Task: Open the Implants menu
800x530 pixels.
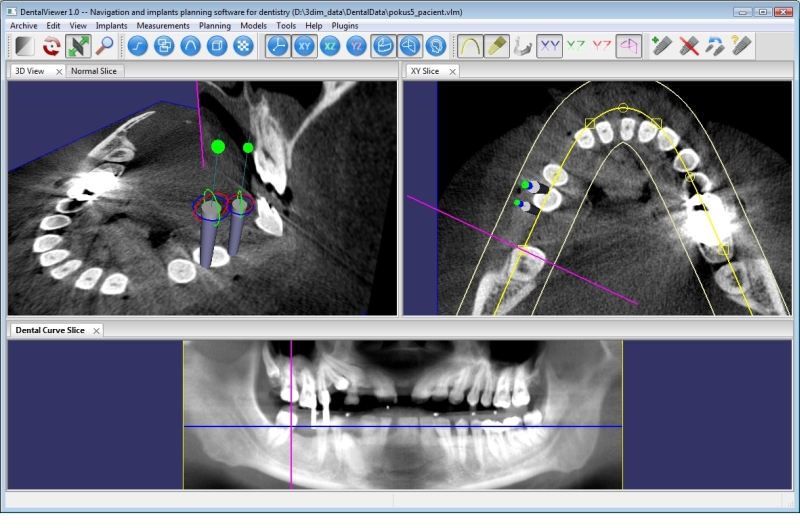Action: point(111,26)
